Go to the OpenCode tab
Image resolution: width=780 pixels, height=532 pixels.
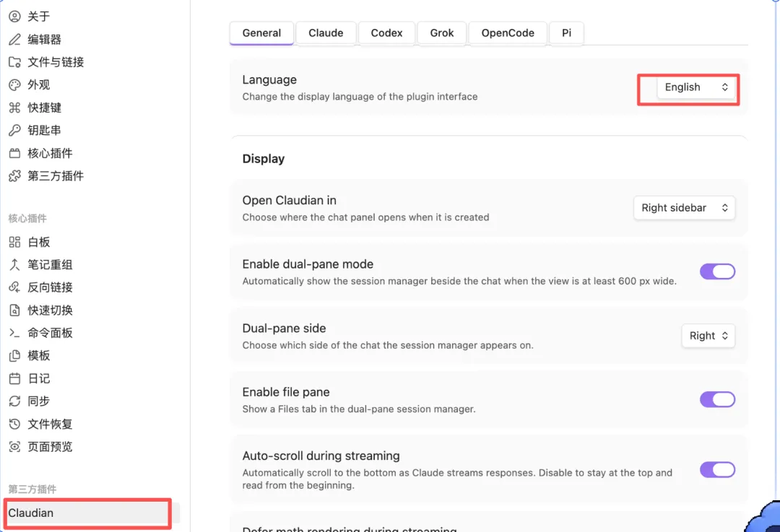(508, 32)
